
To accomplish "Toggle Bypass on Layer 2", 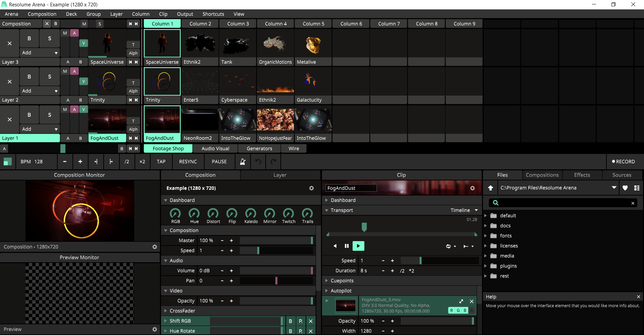I will [29, 76].
